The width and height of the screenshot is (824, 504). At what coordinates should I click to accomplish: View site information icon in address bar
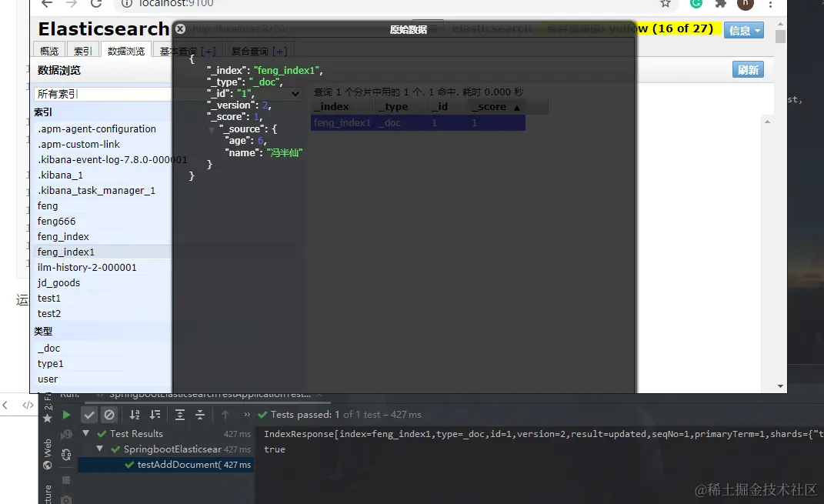tap(126, 3)
